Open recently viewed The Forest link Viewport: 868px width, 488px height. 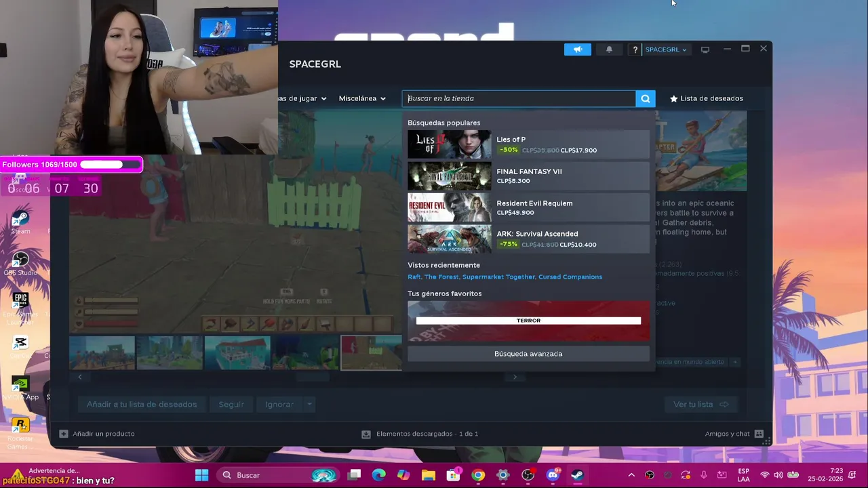(441, 277)
